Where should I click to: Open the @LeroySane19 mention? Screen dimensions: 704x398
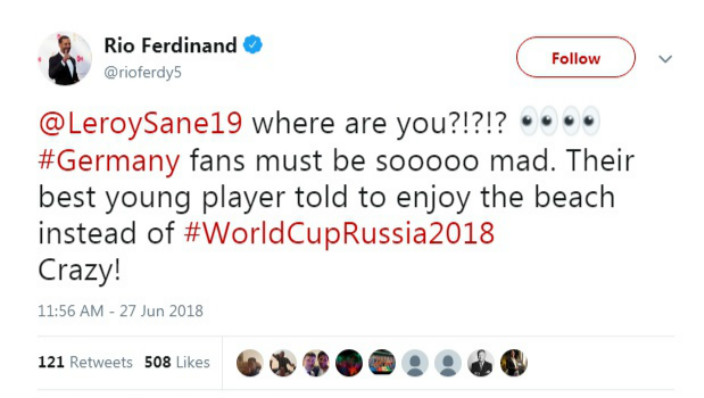141,123
